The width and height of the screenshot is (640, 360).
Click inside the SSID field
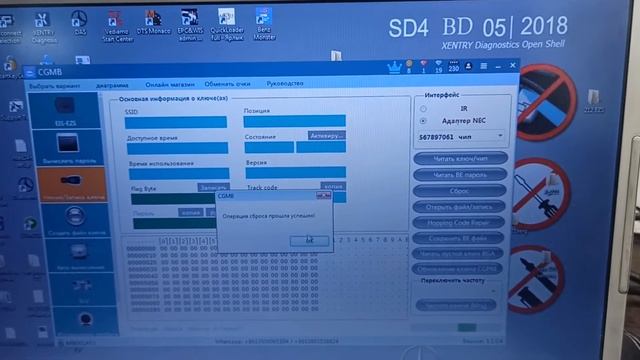point(176,122)
